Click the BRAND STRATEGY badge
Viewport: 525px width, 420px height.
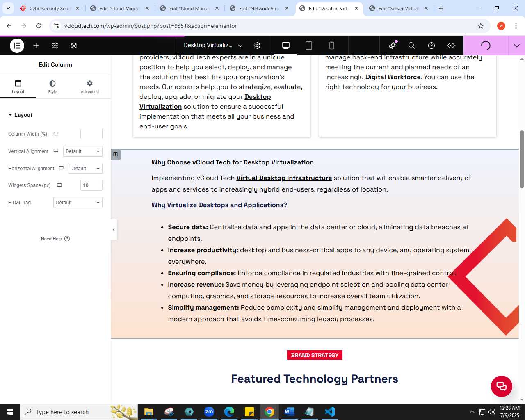point(315,355)
